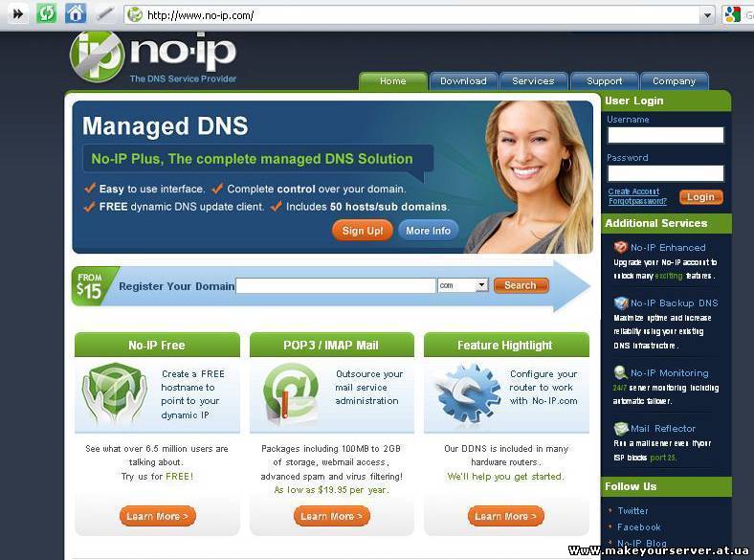Click the orange Login button
Viewport: 754px width, 560px height.
(700, 197)
